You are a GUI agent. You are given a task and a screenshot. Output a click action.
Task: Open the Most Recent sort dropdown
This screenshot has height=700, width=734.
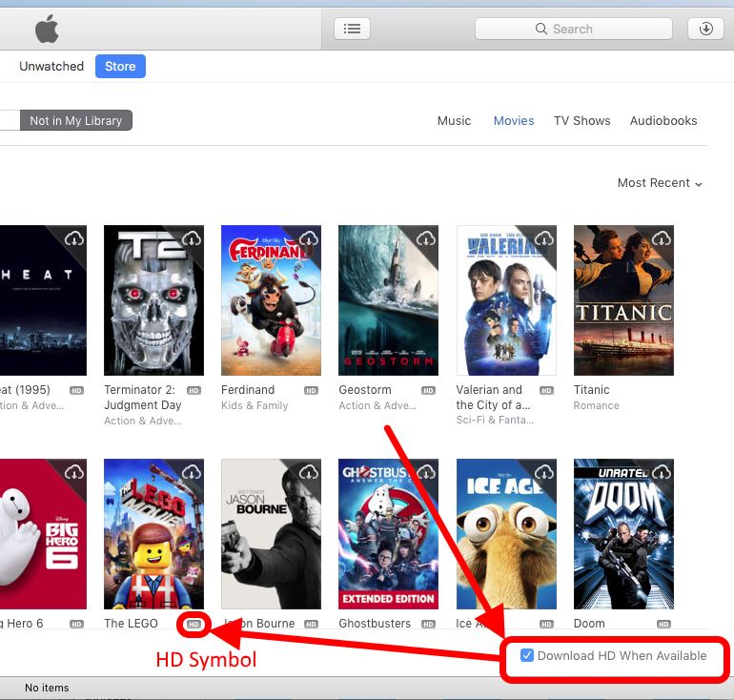(x=660, y=183)
